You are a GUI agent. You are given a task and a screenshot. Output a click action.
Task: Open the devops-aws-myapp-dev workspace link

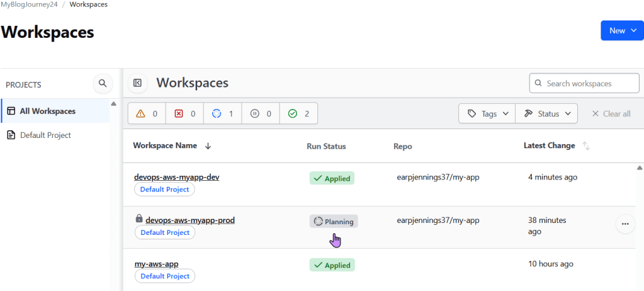tap(176, 177)
